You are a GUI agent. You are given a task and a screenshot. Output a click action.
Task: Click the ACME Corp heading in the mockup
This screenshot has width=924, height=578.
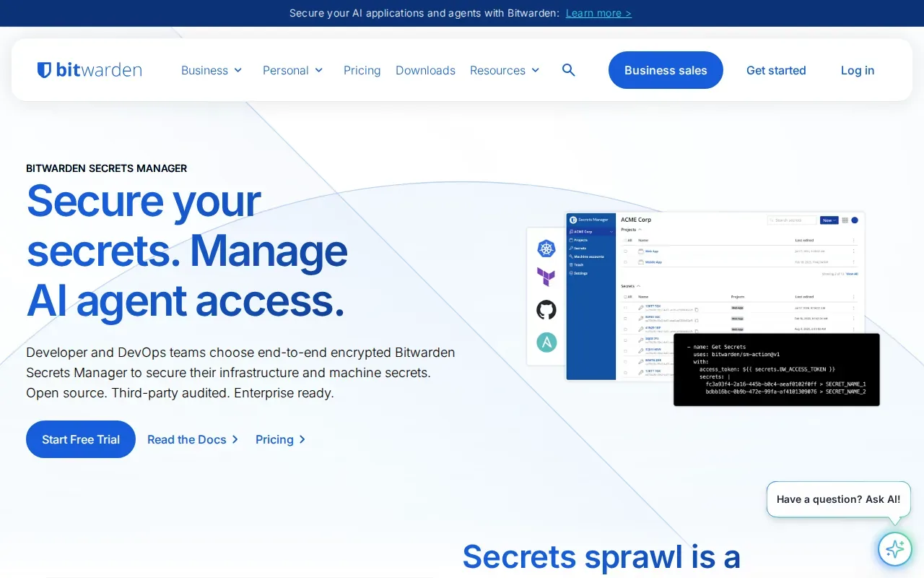tap(636, 220)
